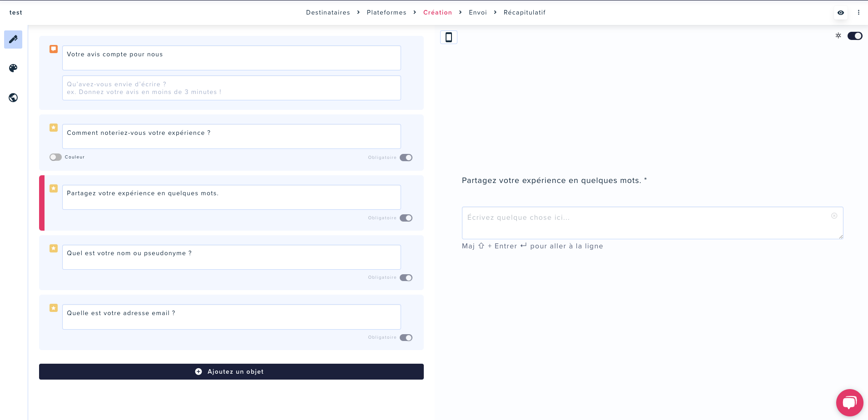This screenshot has height=420, width=868.
Task: Click star icon beside email address question
Action: pyautogui.click(x=54, y=308)
